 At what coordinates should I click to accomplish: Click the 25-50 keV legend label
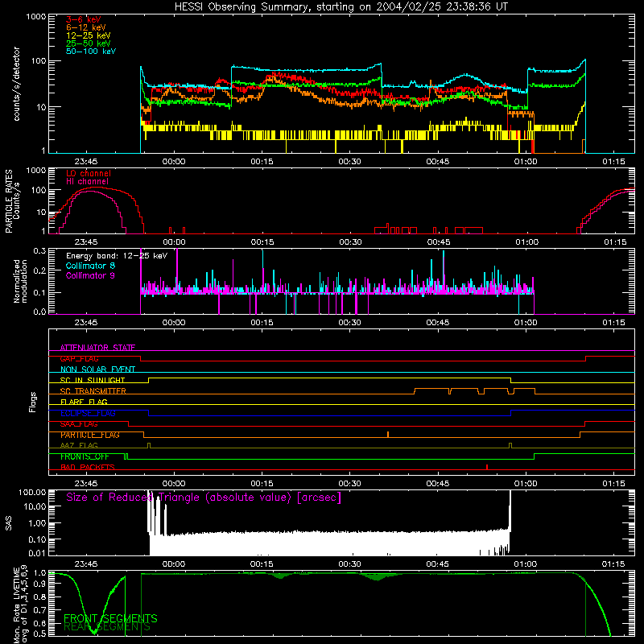pyautogui.click(x=89, y=43)
